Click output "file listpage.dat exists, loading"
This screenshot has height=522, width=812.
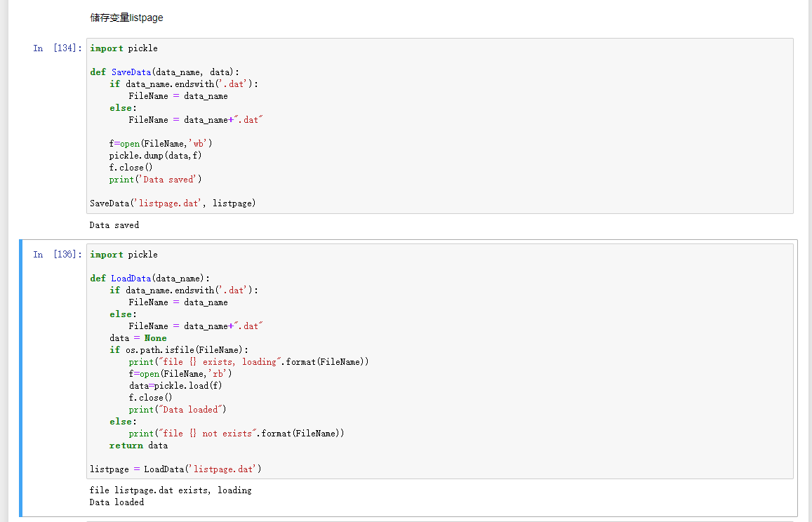point(171,490)
